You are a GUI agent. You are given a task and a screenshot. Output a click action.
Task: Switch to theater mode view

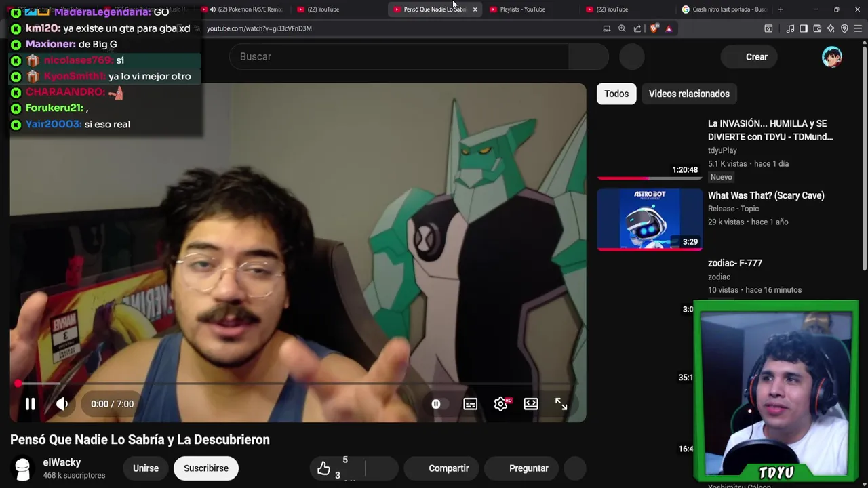[531, 404]
